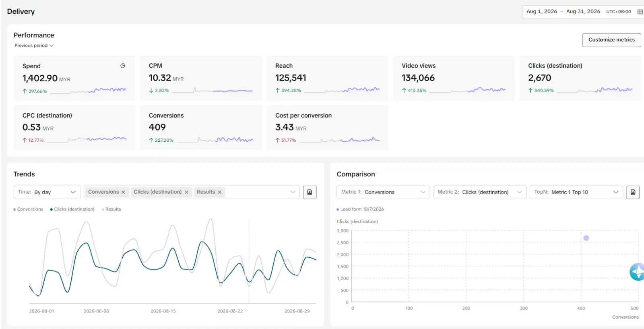Toggle the Conversions legend series
The width and height of the screenshot is (644, 329).
pyautogui.click(x=28, y=209)
